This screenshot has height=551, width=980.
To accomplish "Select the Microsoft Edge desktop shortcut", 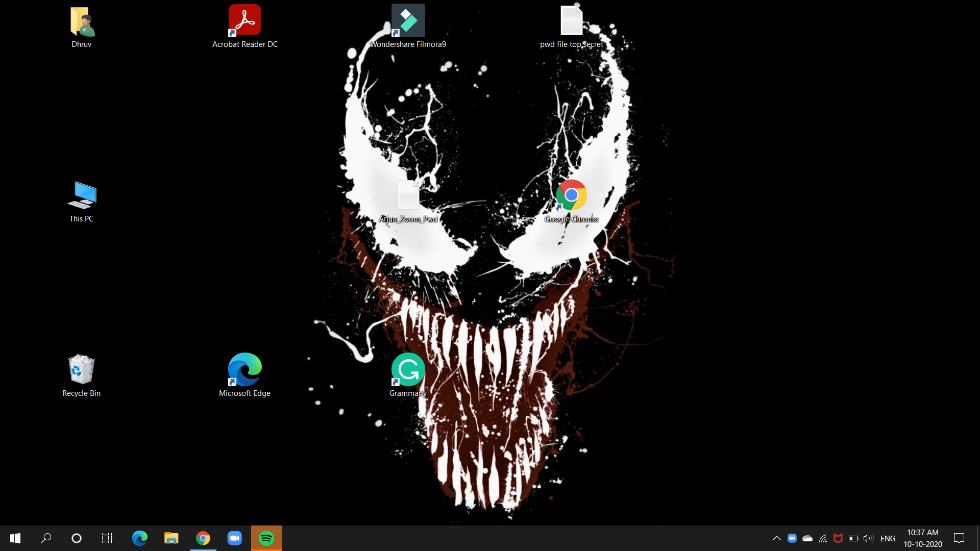I will tap(245, 369).
